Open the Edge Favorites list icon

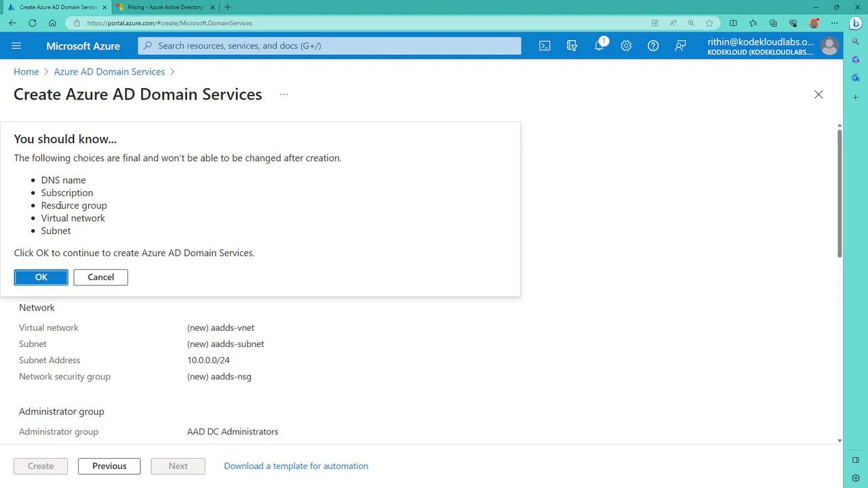coord(753,23)
